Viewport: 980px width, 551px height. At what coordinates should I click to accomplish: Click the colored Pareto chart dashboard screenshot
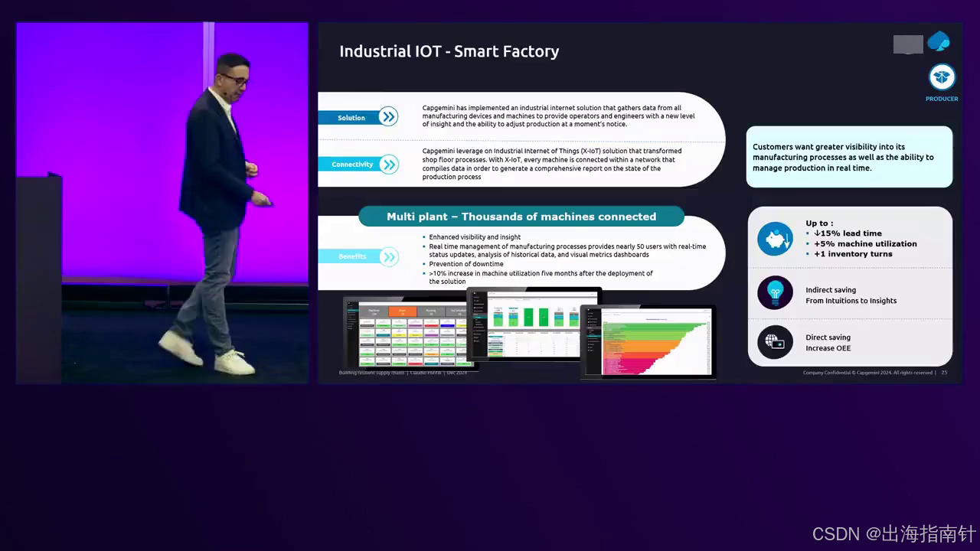(x=649, y=341)
